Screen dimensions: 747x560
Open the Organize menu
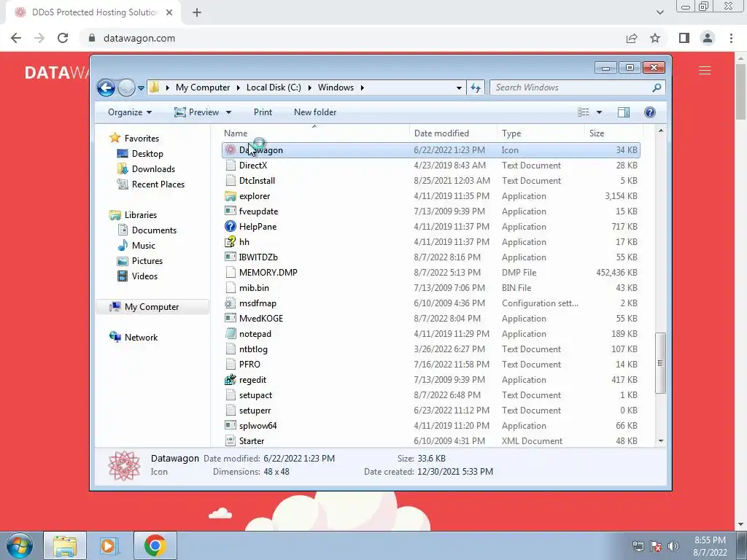tap(130, 112)
